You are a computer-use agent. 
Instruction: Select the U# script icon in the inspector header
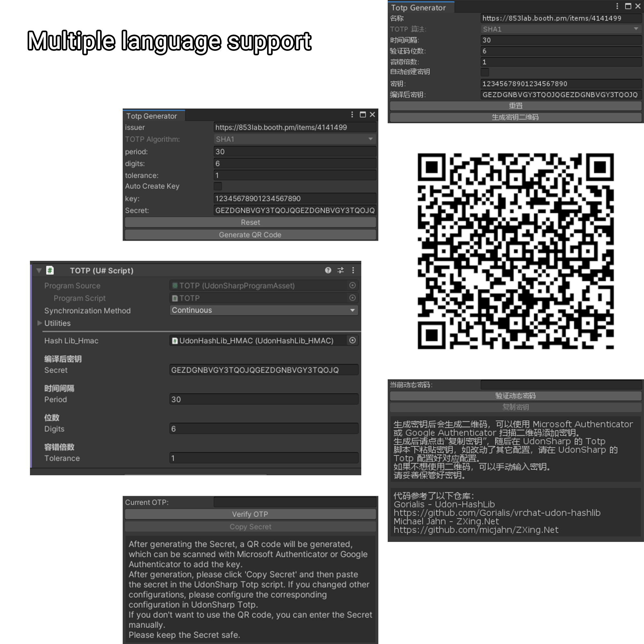point(49,270)
